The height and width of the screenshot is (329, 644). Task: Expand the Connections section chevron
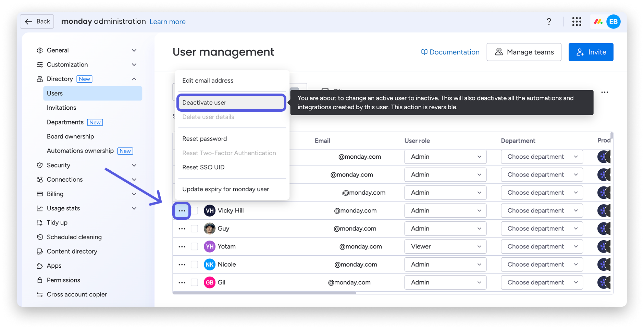(134, 180)
